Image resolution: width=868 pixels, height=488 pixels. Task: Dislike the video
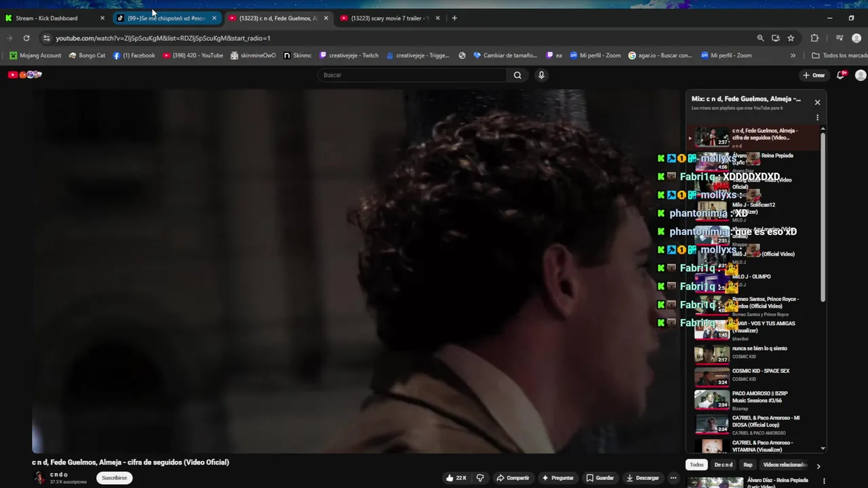pos(480,478)
